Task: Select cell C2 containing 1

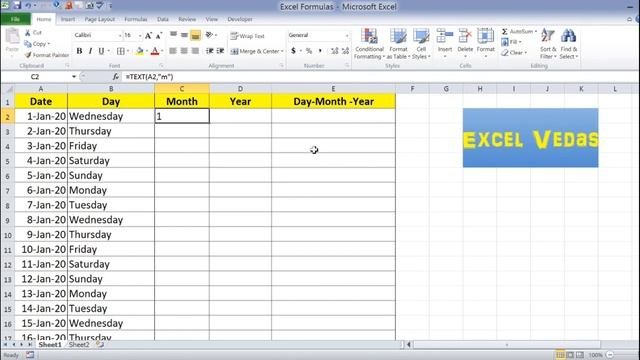Action: (182, 116)
